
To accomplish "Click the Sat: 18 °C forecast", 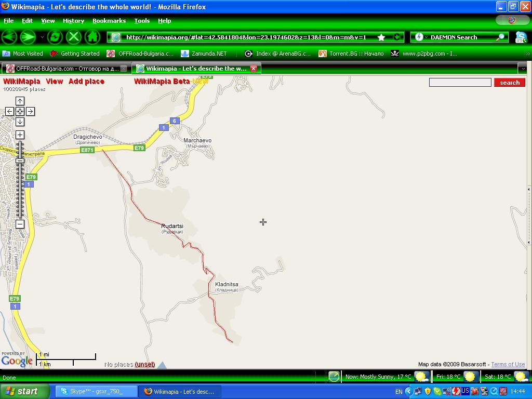I will tap(506, 377).
